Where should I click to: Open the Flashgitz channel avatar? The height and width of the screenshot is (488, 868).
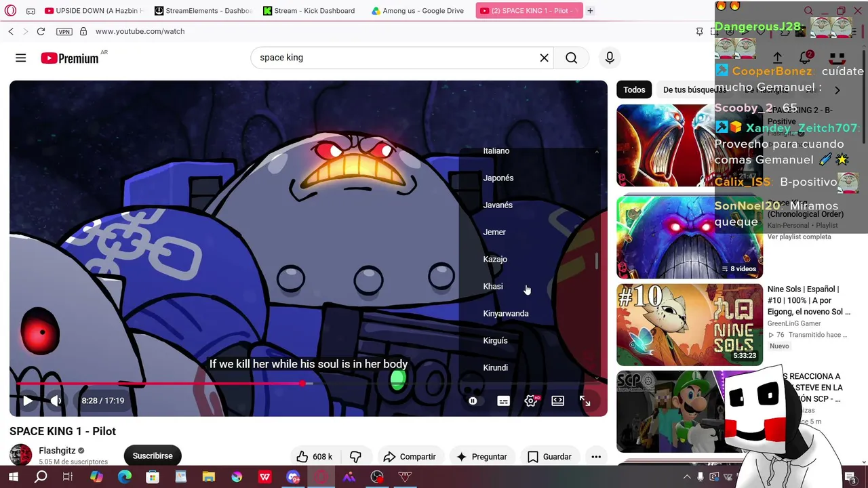[x=20, y=455]
